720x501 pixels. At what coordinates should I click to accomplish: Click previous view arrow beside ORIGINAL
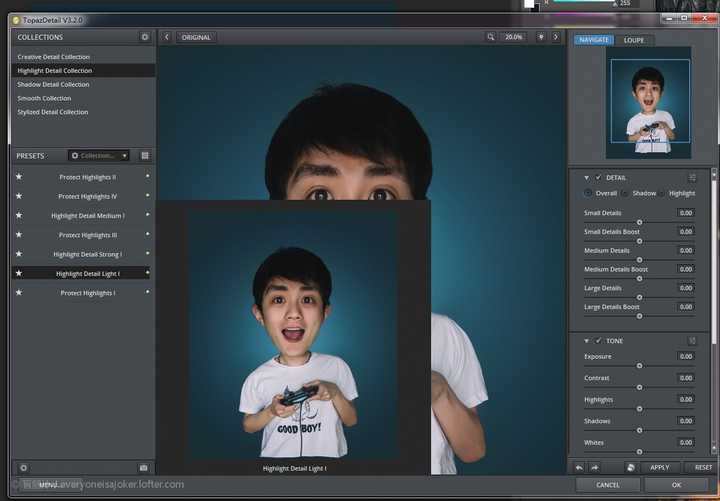pyautogui.click(x=167, y=37)
